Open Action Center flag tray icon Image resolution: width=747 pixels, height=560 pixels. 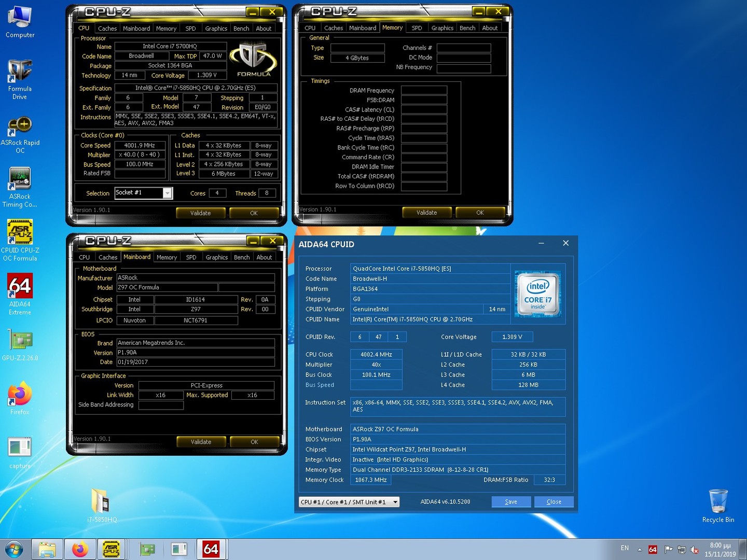click(x=668, y=550)
